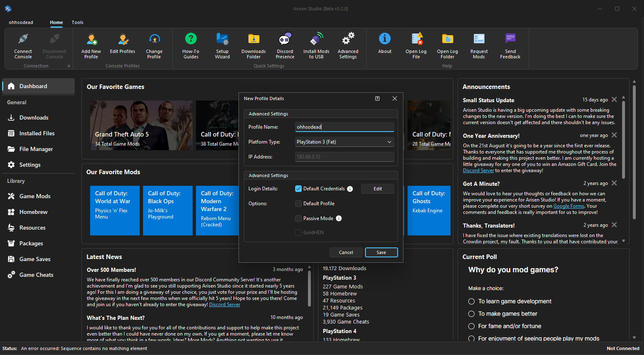Screen dimensions: 644x355
Task: Enable the Default Profile option
Action: 298,204
